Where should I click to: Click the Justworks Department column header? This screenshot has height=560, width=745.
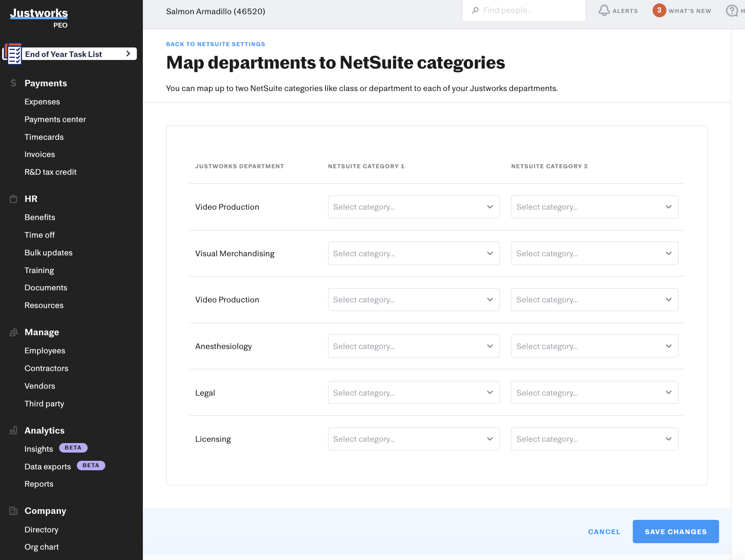click(x=240, y=166)
